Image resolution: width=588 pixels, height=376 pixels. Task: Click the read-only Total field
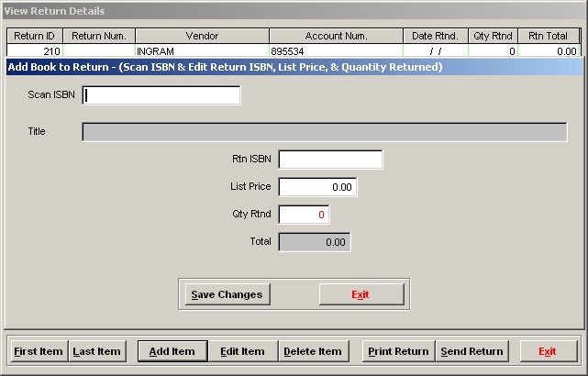click(315, 242)
